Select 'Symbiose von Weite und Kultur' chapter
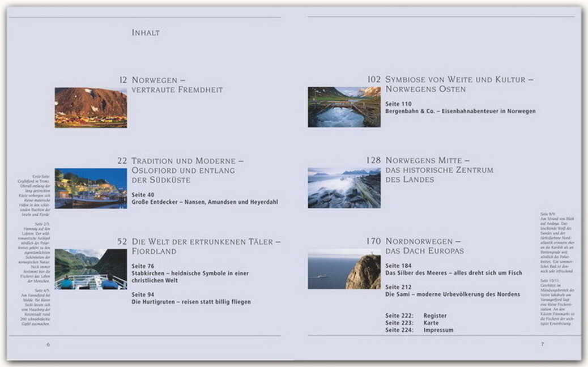 (459, 85)
